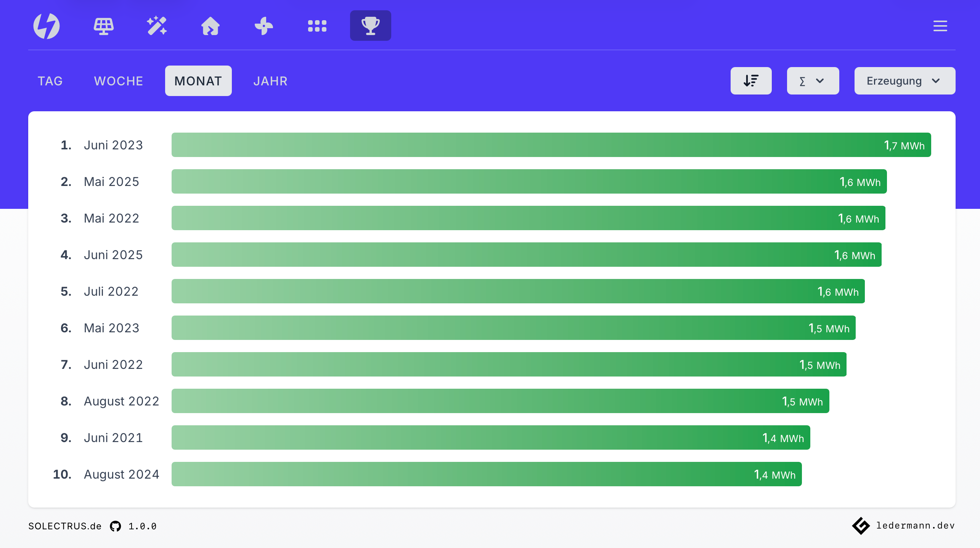The image size is (980, 548).
Task: Open the hamburger menu
Action: [x=940, y=26]
